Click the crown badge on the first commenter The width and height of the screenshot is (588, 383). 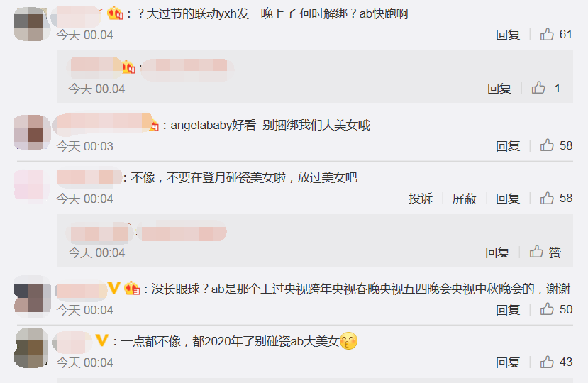coord(115,13)
